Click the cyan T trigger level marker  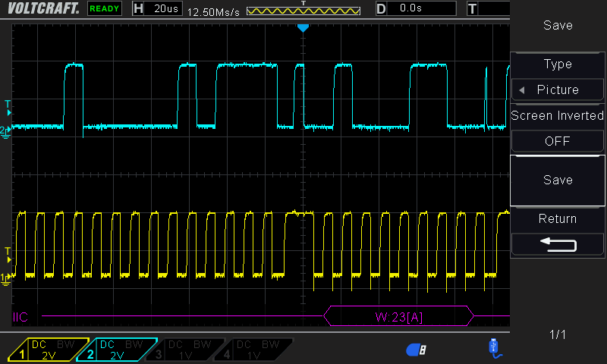(8, 104)
